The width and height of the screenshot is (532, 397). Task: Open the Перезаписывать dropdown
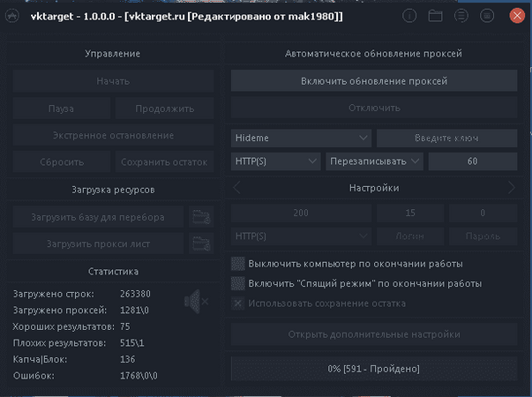(374, 161)
